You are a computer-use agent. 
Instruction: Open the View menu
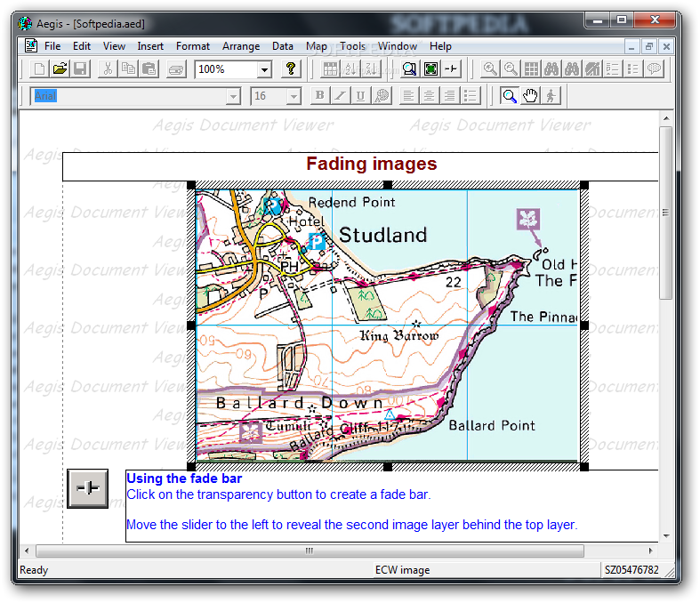pyautogui.click(x=114, y=46)
